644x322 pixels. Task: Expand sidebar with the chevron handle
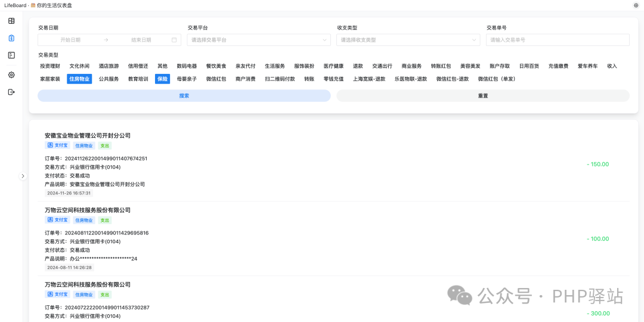click(23, 176)
